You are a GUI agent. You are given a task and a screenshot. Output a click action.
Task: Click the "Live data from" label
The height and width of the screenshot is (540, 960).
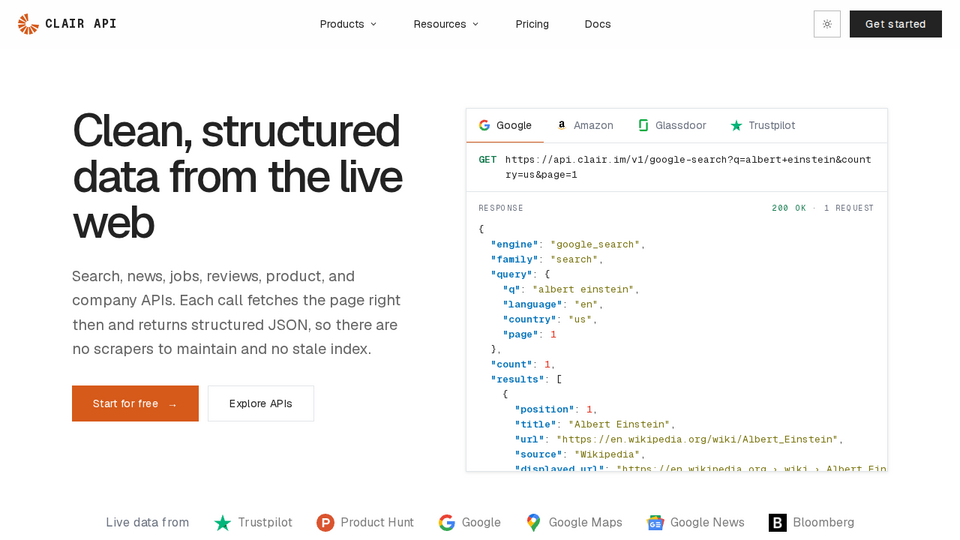pos(148,523)
